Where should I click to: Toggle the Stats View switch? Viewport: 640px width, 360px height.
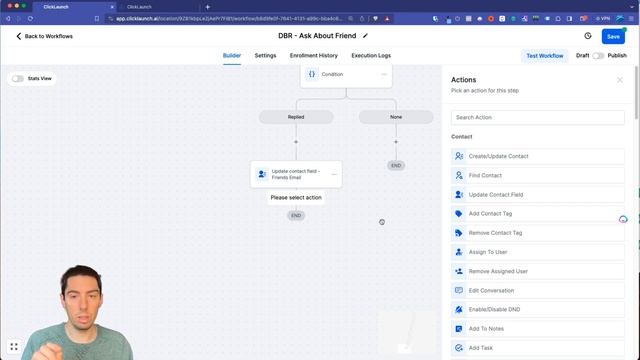click(18, 78)
